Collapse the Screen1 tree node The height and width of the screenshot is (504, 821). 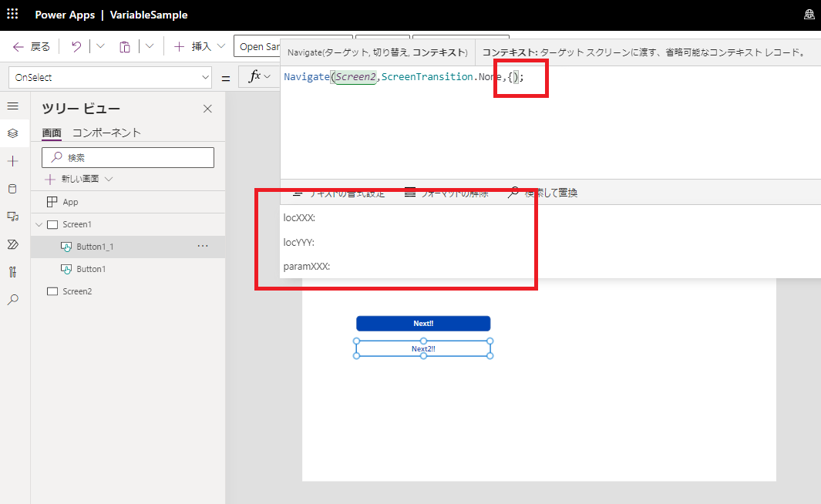(37, 223)
